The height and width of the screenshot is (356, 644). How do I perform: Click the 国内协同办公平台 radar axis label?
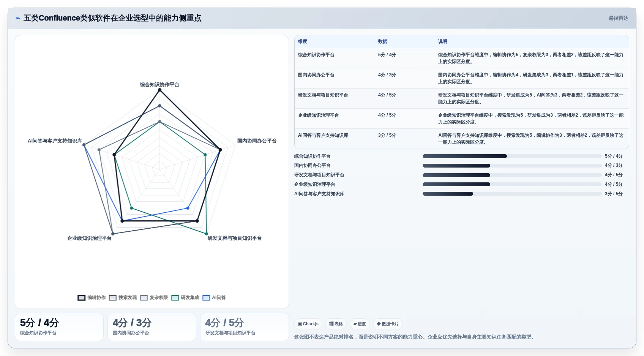point(257,141)
